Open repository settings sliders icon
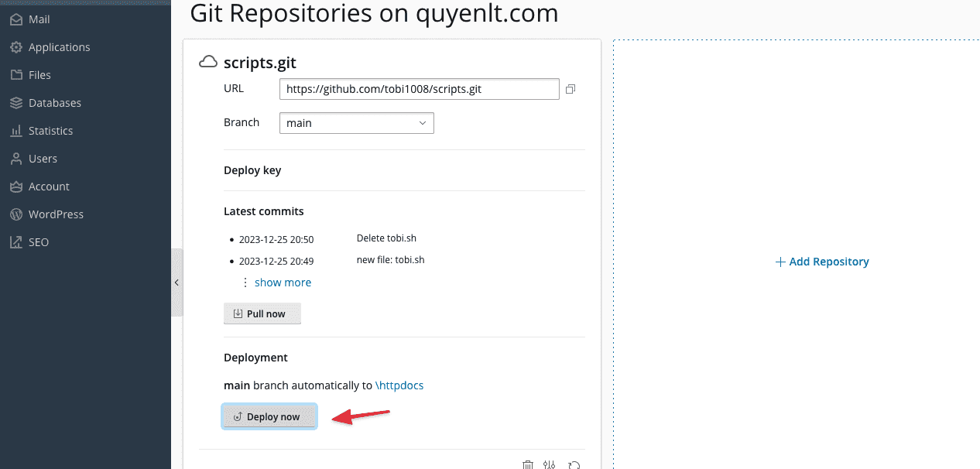Image resolution: width=980 pixels, height=469 pixels. point(550,464)
